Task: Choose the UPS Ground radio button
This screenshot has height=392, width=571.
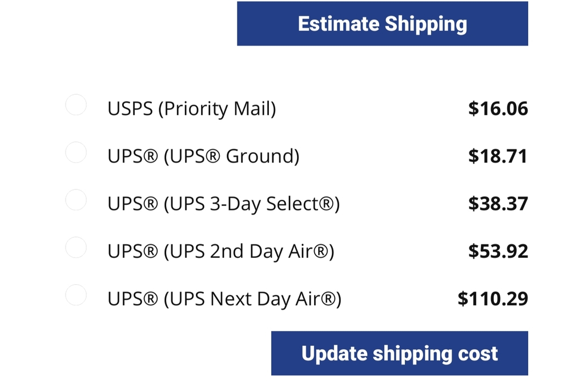Action: tap(76, 152)
